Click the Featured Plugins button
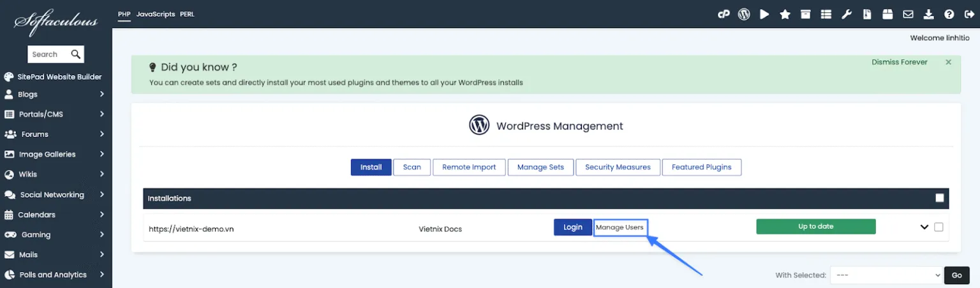This screenshot has height=288, width=980. [701, 167]
